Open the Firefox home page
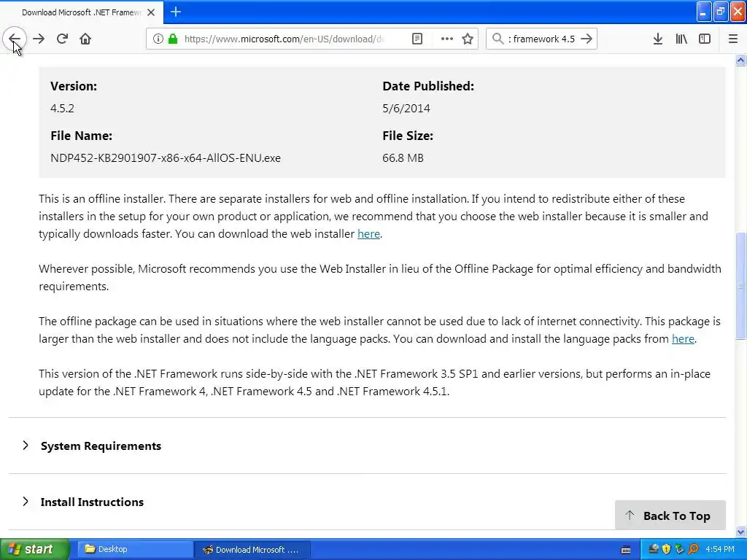Image resolution: width=747 pixels, height=560 pixels. pyautogui.click(x=85, y=39)
